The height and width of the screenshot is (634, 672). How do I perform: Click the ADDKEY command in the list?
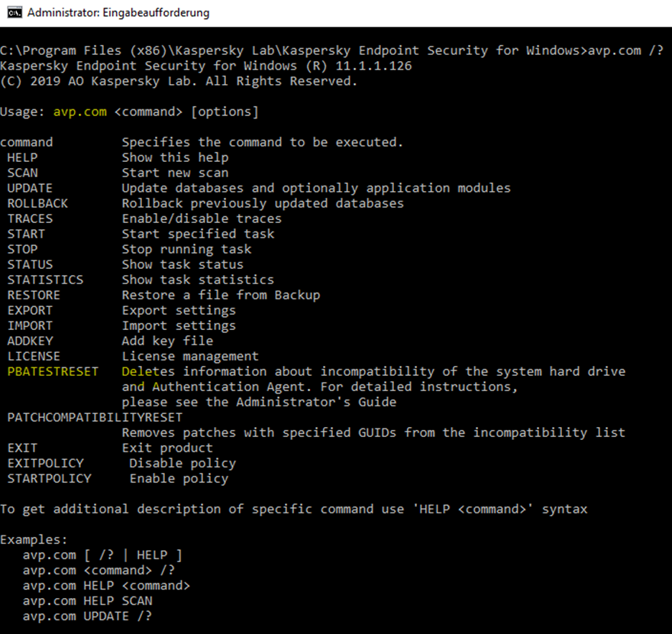pos(30,341)
